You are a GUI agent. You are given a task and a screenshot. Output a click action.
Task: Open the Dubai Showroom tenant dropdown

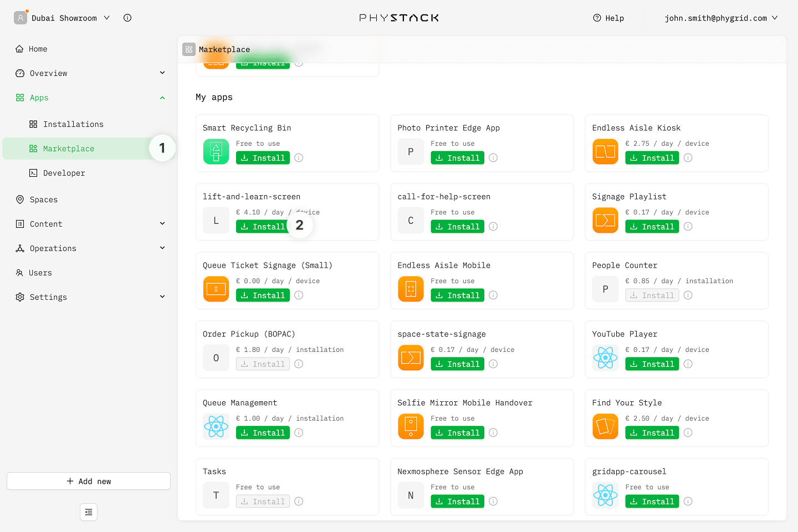62,18
